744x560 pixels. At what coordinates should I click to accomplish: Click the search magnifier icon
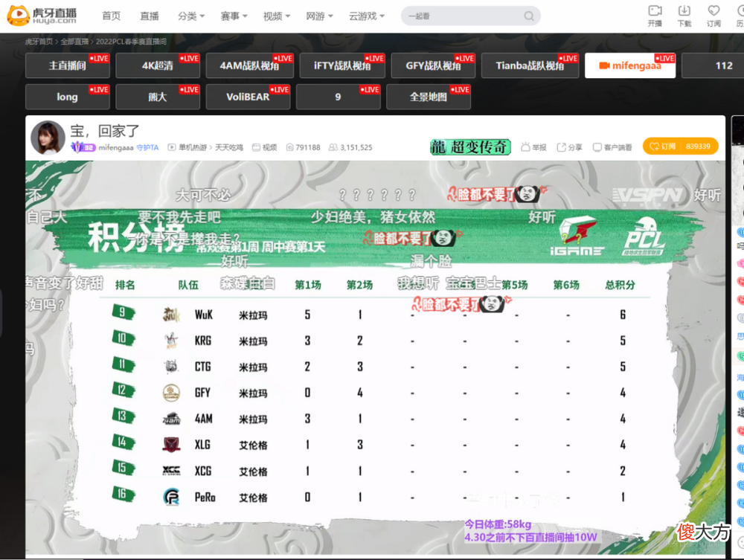[x=528, y=16]
